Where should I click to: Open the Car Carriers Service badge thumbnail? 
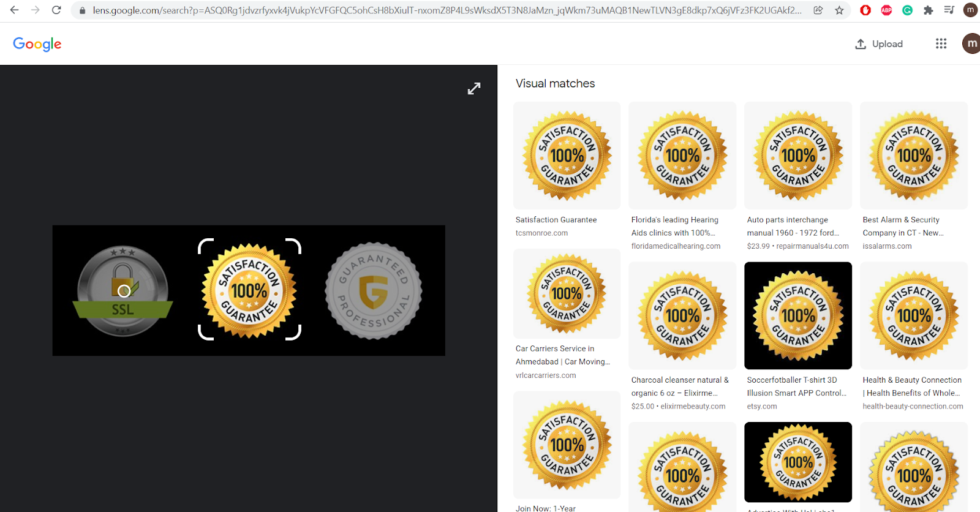coord(567,294)
